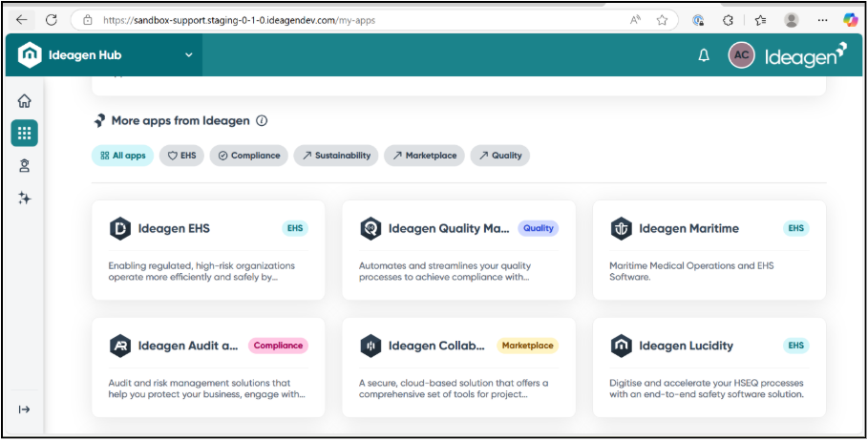Open the AC user avatar menu
The image size is (868, 441).
[x=741, y=55]
